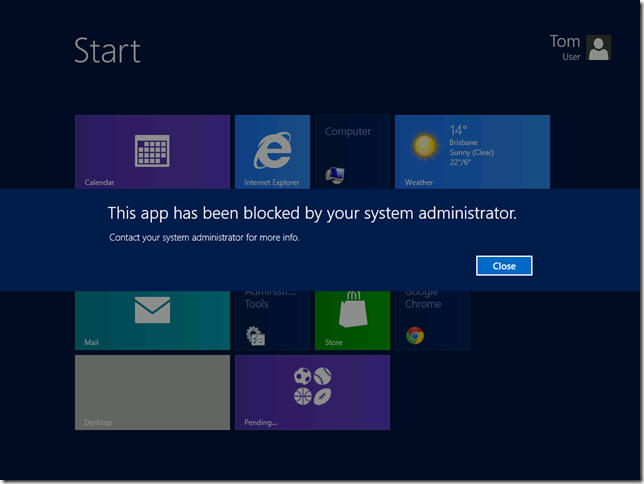Click the Start heading text
Screen dimensions: 644x484
tap(107, 51)
